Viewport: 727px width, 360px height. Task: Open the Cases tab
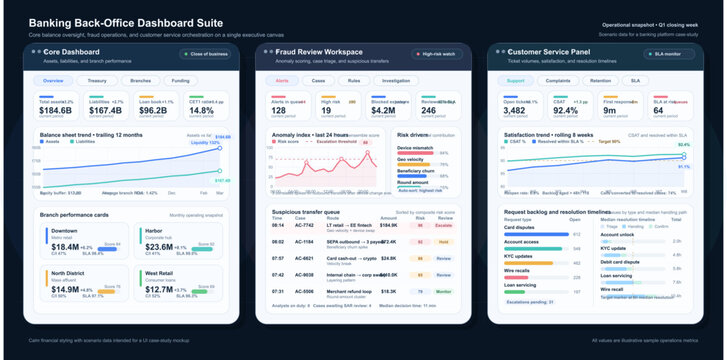318,81
